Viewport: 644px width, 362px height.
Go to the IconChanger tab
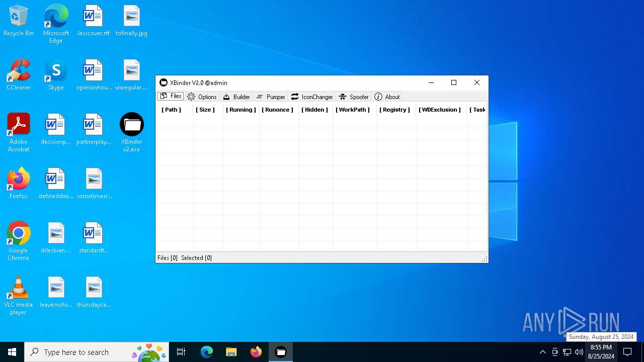[x=312, y=97]
